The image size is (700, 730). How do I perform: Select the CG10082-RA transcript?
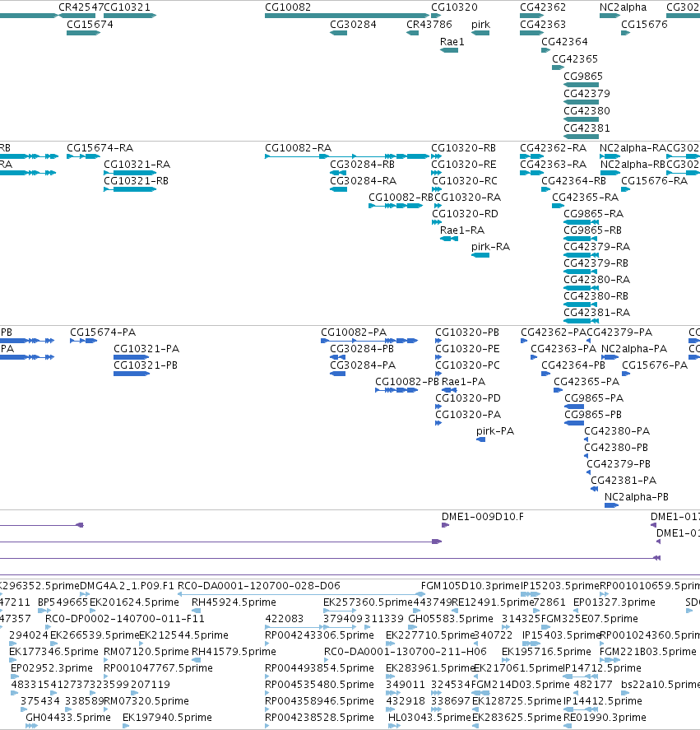pos(347,156)
